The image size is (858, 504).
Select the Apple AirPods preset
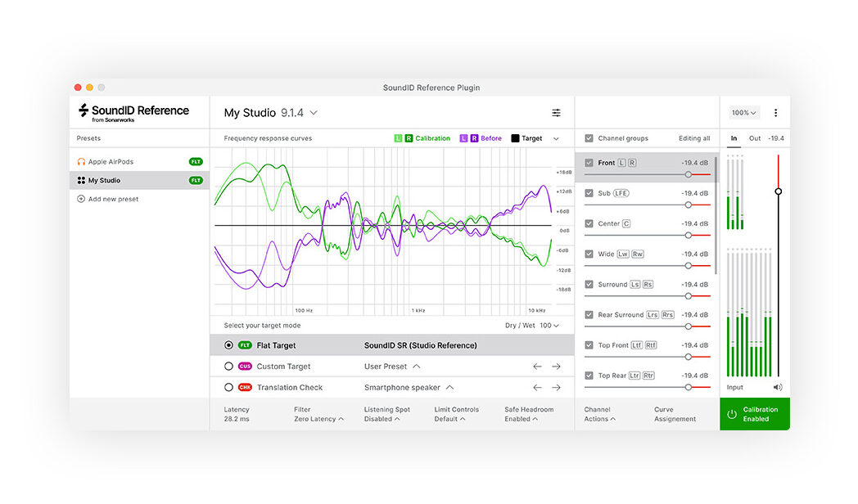(139, 162)
